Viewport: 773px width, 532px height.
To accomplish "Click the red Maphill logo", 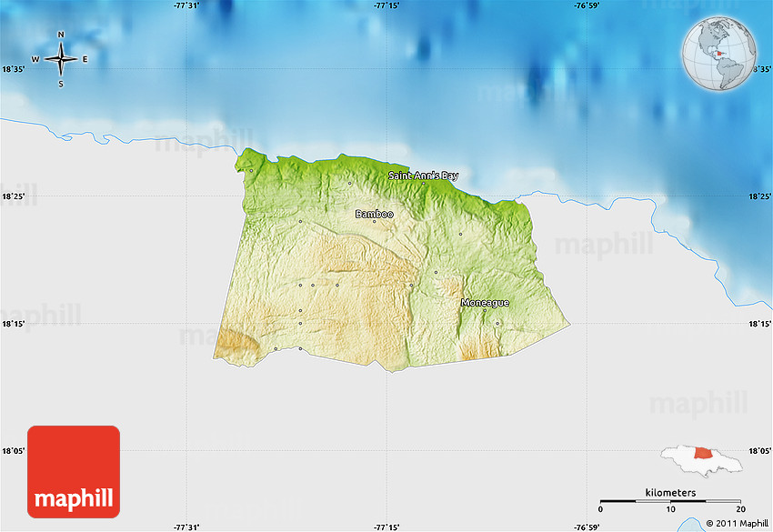I will (x=74, y=472).
